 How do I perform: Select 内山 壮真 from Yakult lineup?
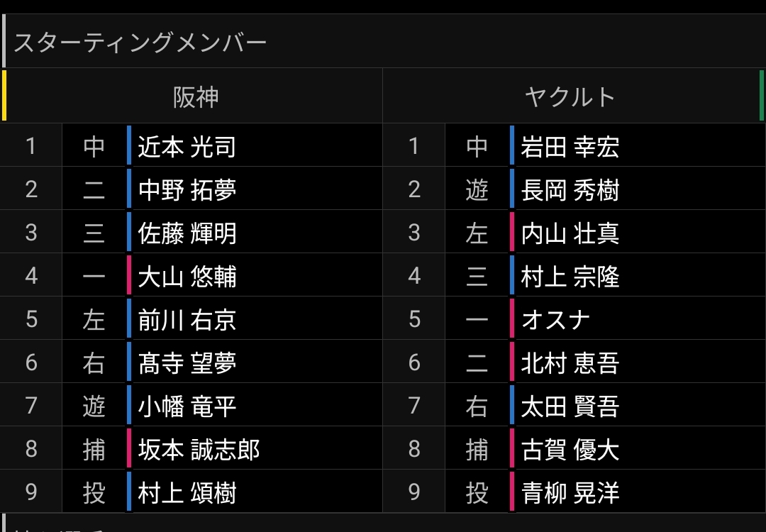click(x=570, y=233)
